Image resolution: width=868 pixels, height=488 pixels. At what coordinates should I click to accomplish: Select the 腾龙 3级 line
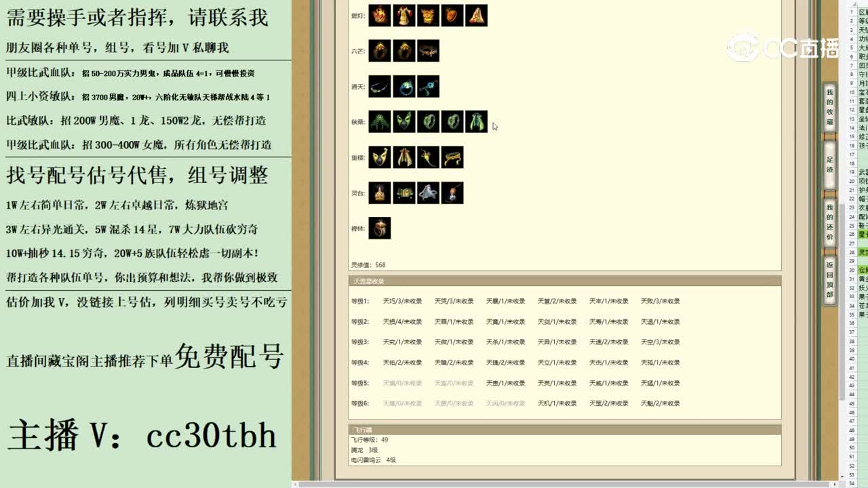364,450
